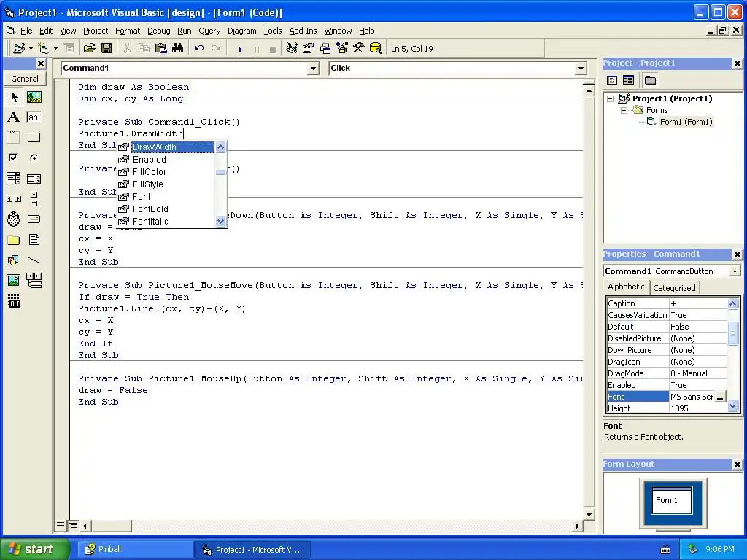Open the Project Explorer toolbar icon
Image resolution: width=747 pixels, height=560 pixels.
pyautogui.click(x=292, y=48)
